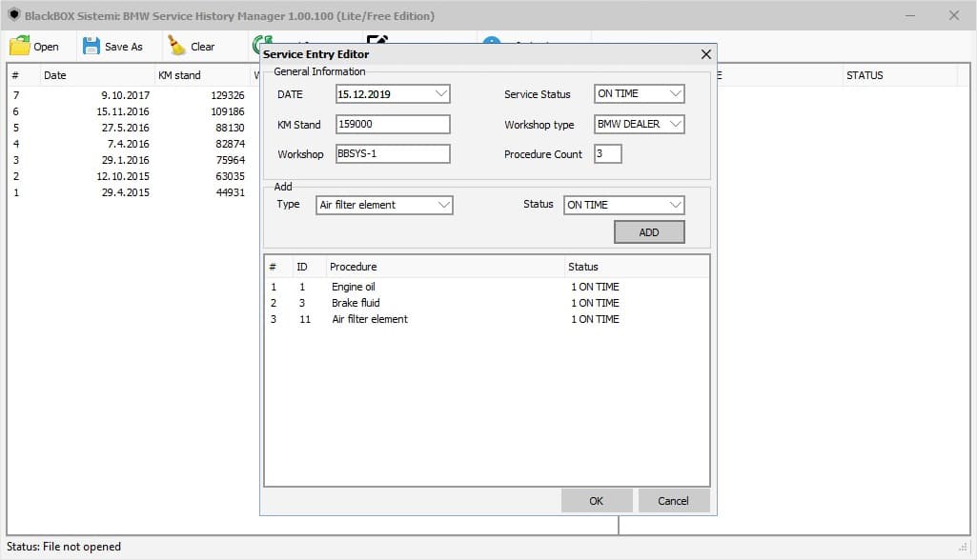Screen dimensions: 977x560
Task: Click into the Workshop text field
Action: (x=392, y=154)
